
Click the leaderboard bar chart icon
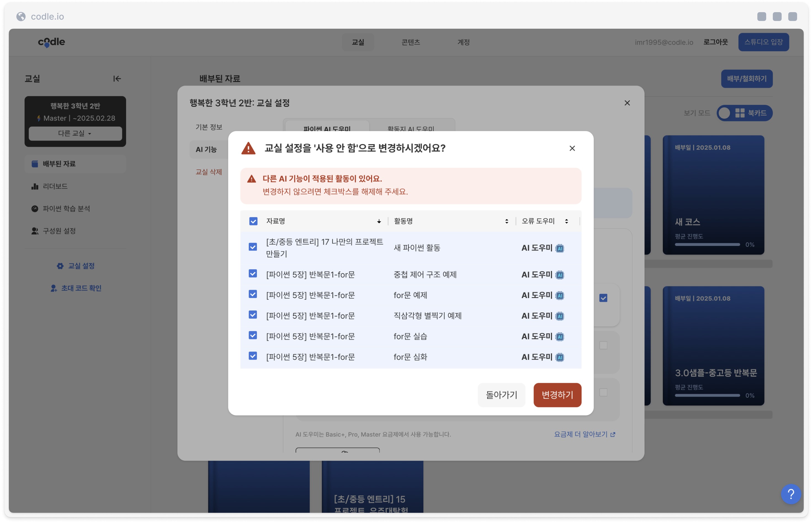(35, 187)
